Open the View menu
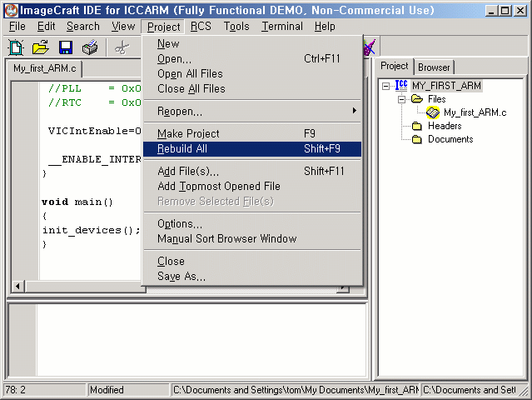The image size is (532, 400). pos(123,26)
